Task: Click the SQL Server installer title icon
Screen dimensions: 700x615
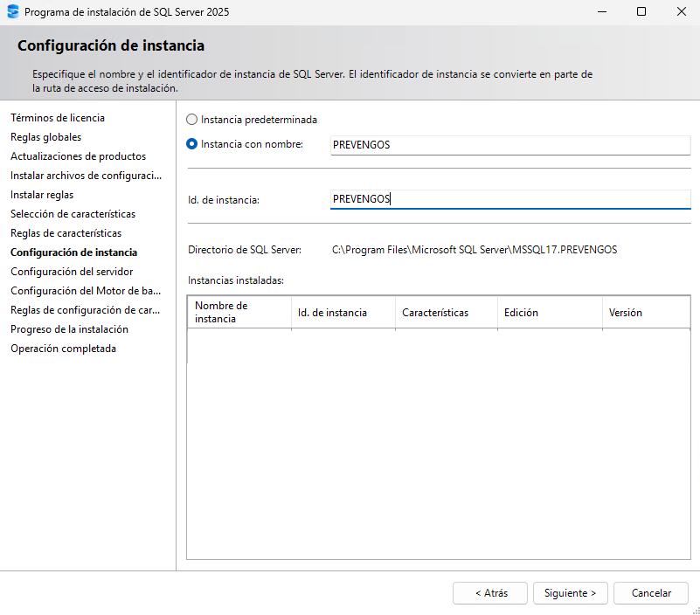Action: coord(13,11)
